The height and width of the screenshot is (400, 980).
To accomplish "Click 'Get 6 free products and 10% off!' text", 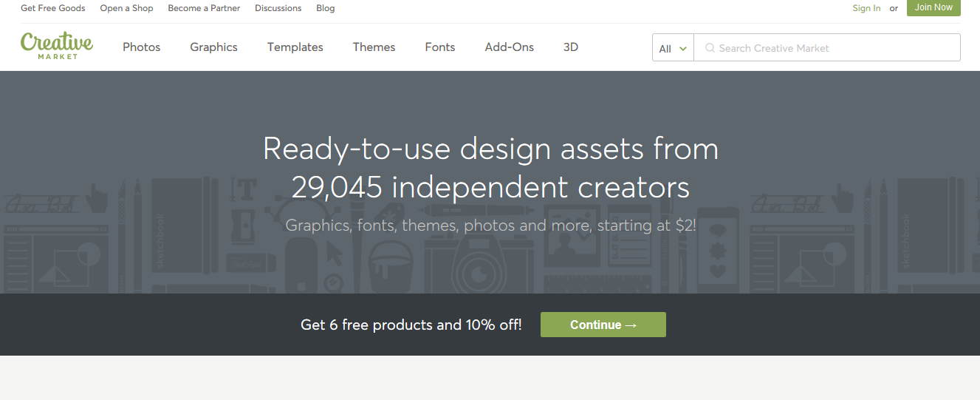I will (411, 325).
